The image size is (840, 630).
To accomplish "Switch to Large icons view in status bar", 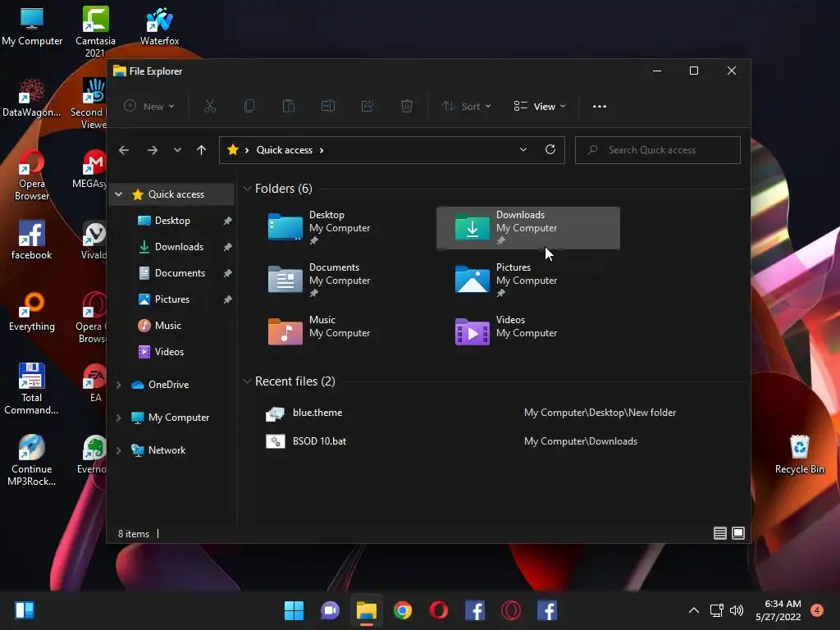I will (x=738, y=533).
